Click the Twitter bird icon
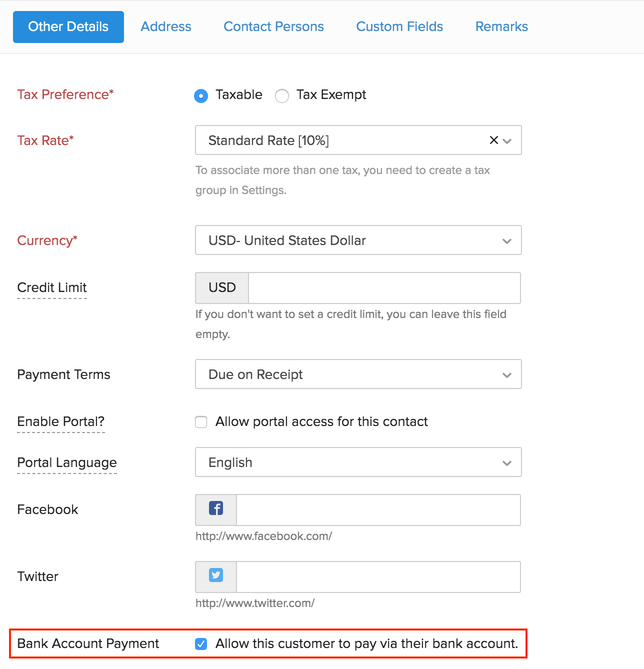 [x=215, y=576]
